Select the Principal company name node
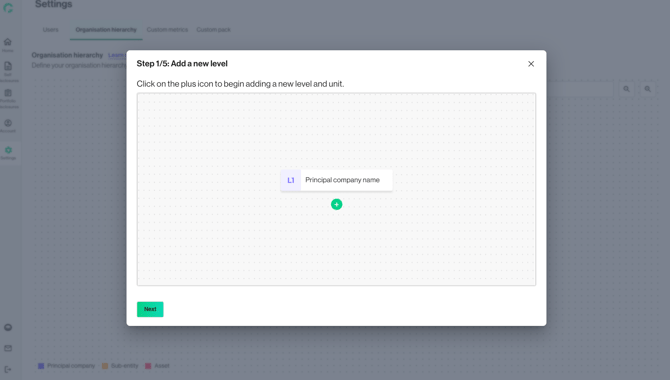 pos(336,180)
